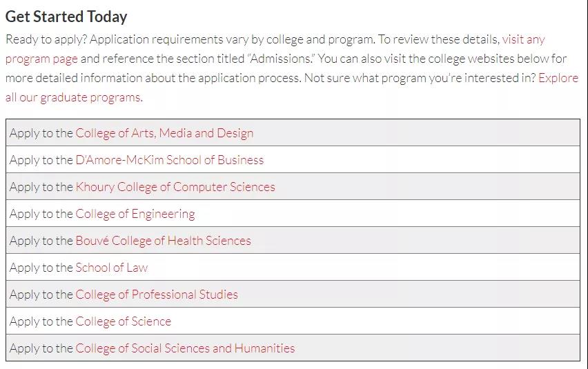This screenshot has width=588, height=369.
Task: Visit Khoury College of Computer Sciences link
Action: tap(175, 187)
